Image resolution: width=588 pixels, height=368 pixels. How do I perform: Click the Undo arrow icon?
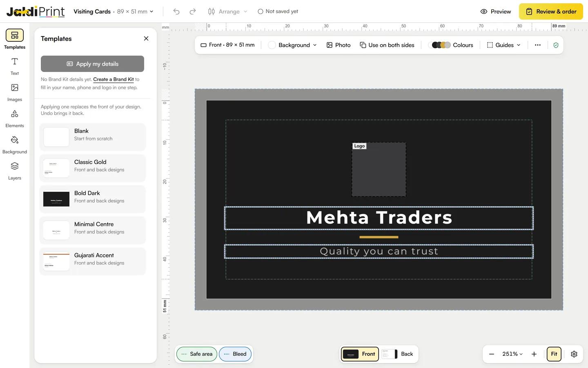[176, 11]
